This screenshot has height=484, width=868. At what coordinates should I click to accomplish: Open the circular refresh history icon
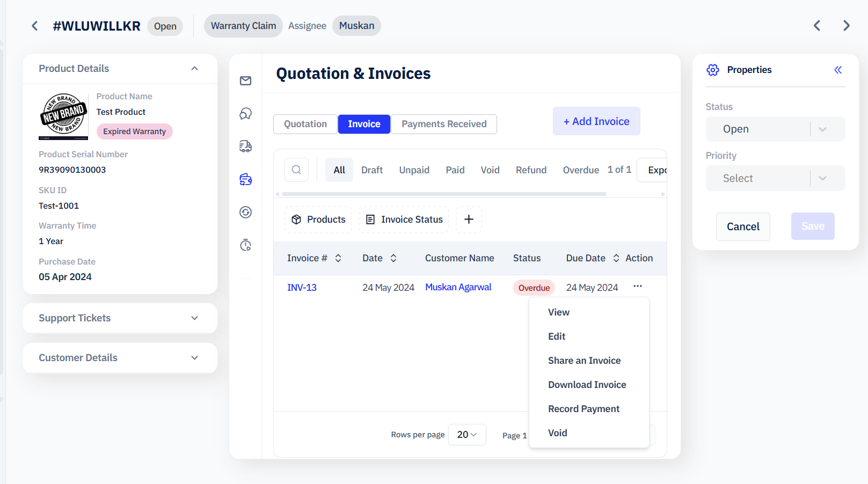(245, 212)
